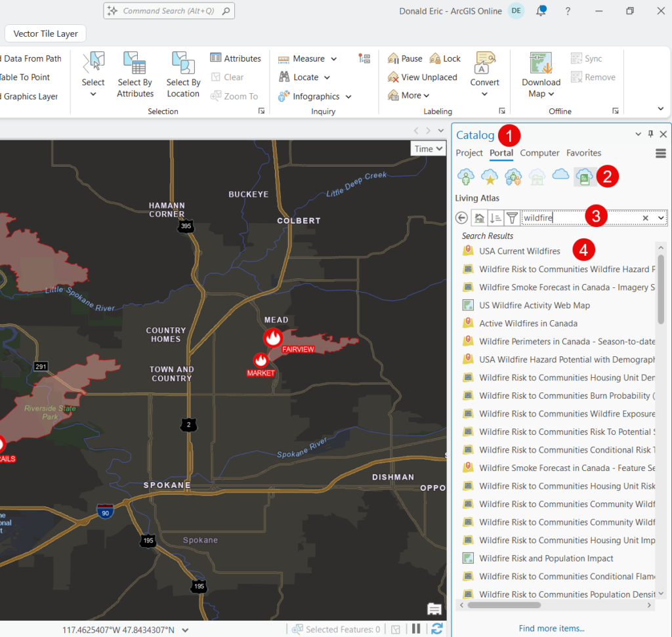Open Select By Attributes

coord(135,75)
